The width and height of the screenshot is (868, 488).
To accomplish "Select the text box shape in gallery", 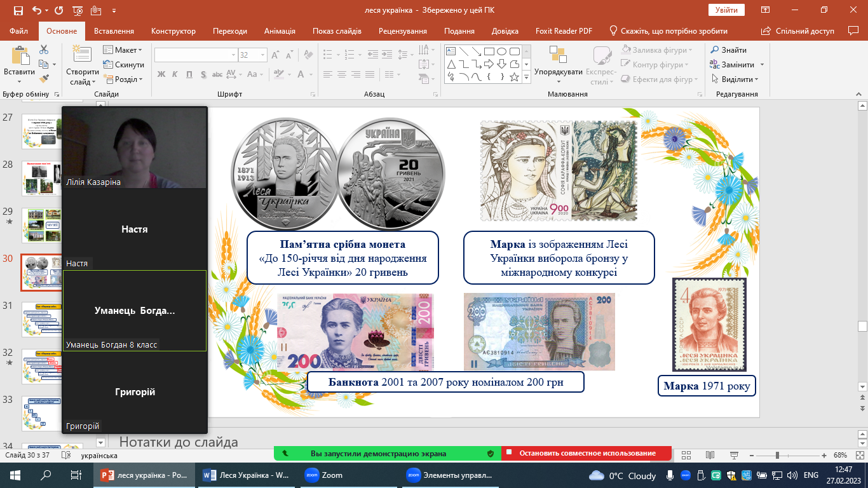I will click(x=451, y=51).
